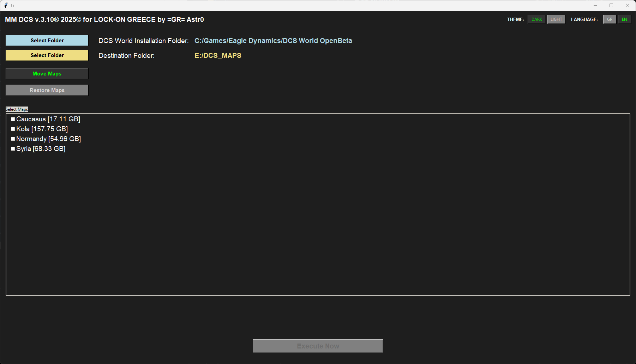
Task: Minimize the application window
Action: click(x=595, y=5)
